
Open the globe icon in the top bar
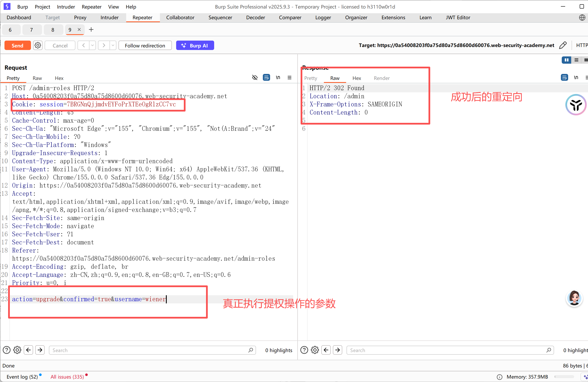point(582,18)
